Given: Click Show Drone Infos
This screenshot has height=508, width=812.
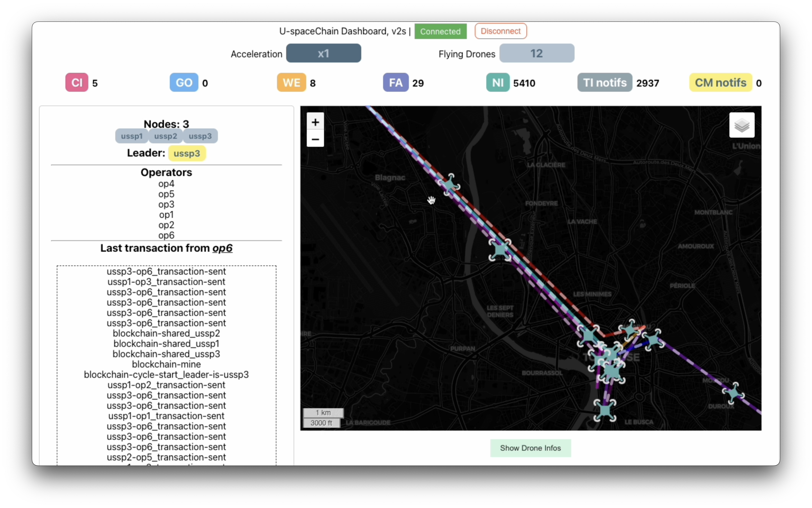Looking at the screenshot, I should click(x=530, y=448).
